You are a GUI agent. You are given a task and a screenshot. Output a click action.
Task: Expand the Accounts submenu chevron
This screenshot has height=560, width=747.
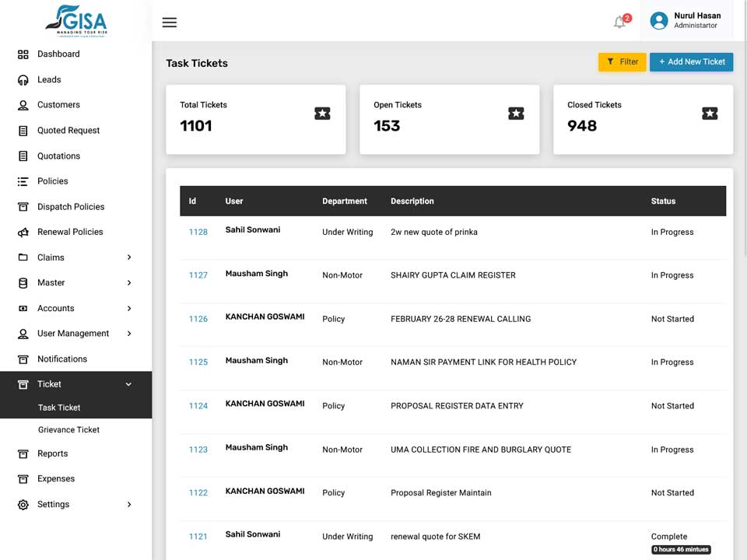pyautogui.click(x=129, y=309)
